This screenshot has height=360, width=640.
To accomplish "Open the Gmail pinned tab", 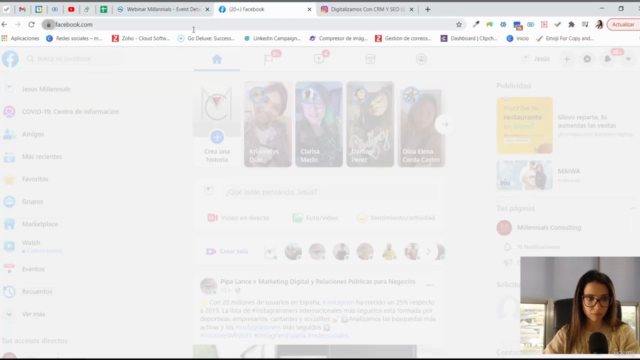I will (22, 9).
